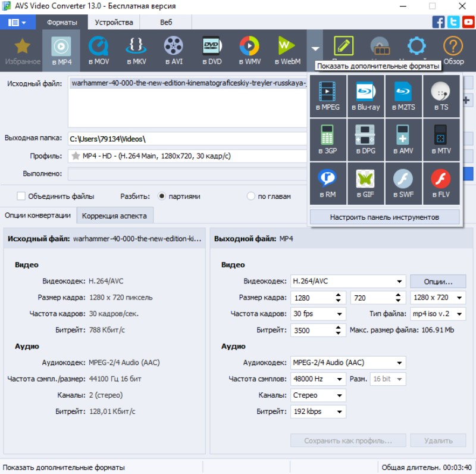Increase frame height 720 stepper
476x474 pixels.
click(398, 295)
